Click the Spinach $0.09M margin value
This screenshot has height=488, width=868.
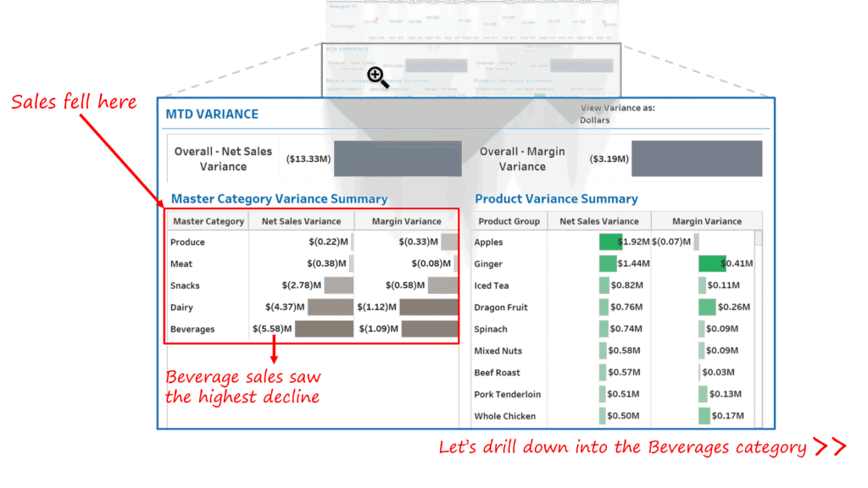click(x=722, y=329)
